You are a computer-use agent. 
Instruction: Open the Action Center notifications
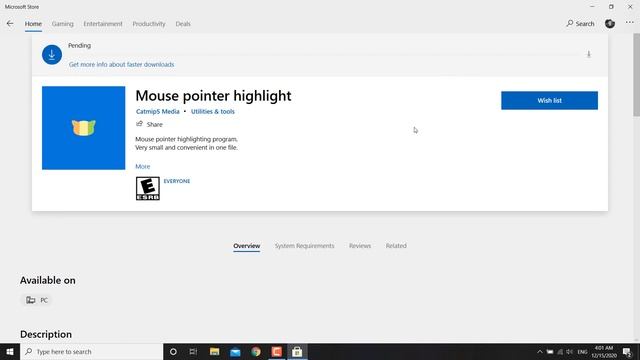pyautogui.click(x=627, y=351)
